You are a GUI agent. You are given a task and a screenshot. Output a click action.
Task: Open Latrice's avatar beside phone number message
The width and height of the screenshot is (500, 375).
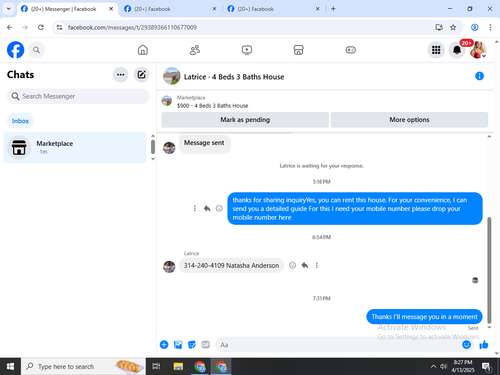coord(169,267)
